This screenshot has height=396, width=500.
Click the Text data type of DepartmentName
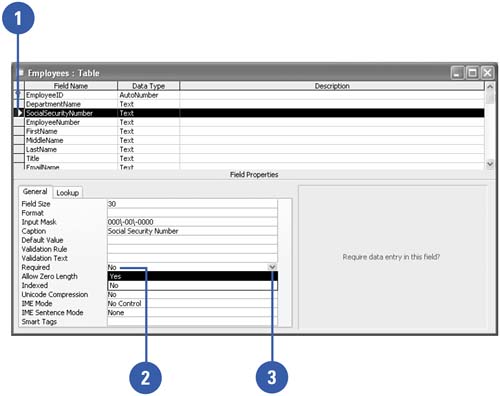click(x=148, y=104)
